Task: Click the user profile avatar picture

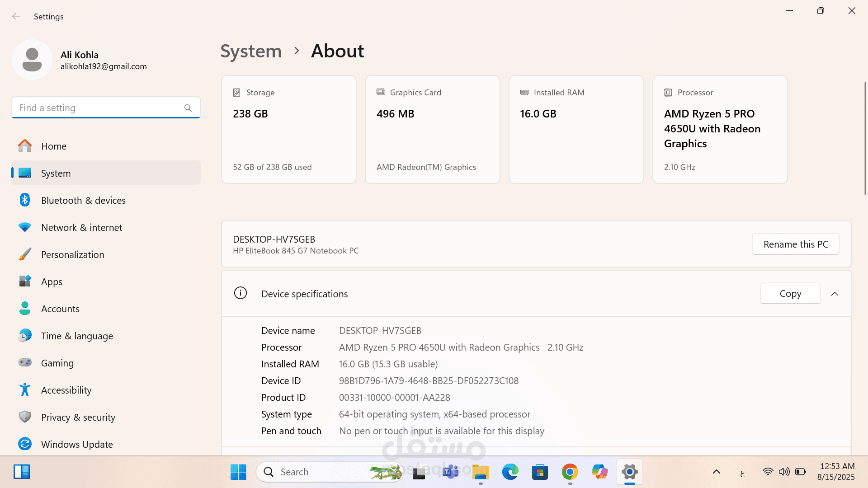Action: tap(32, 60)
